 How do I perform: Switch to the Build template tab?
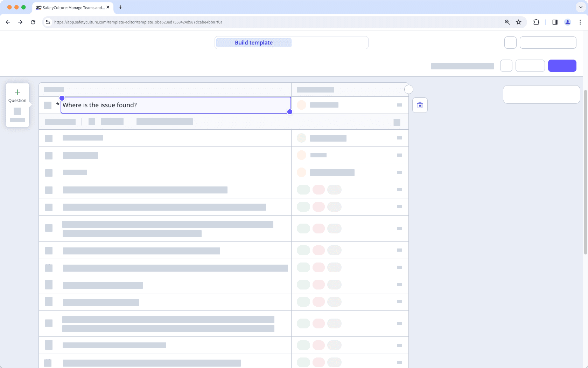click(x=253, y=42)
